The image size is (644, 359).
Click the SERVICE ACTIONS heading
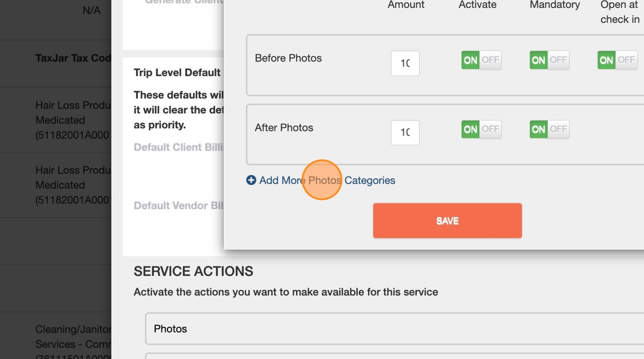tap(193, 271)
